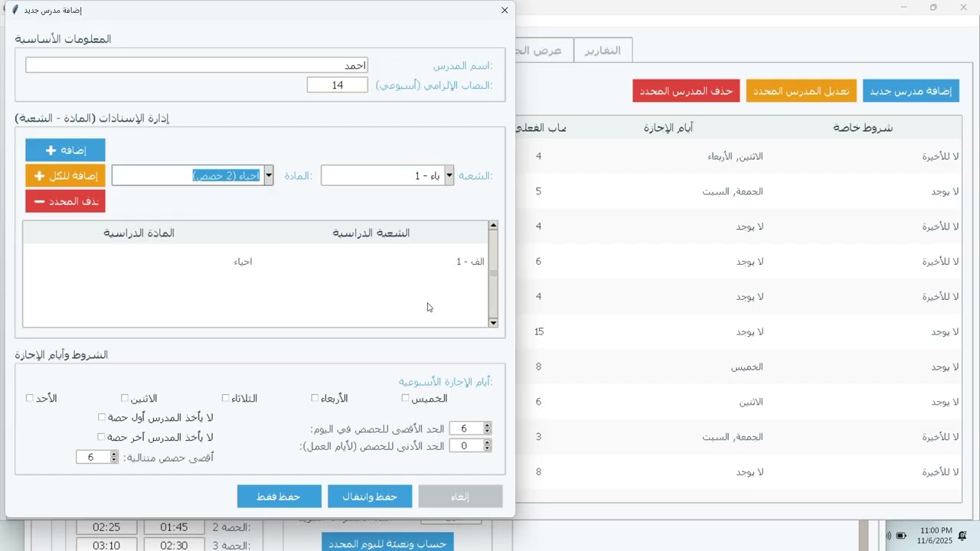This screenshot has width=980, height=551.
Task: Tick the الاثنين day-off checkbox
Action: pos(125,398)
